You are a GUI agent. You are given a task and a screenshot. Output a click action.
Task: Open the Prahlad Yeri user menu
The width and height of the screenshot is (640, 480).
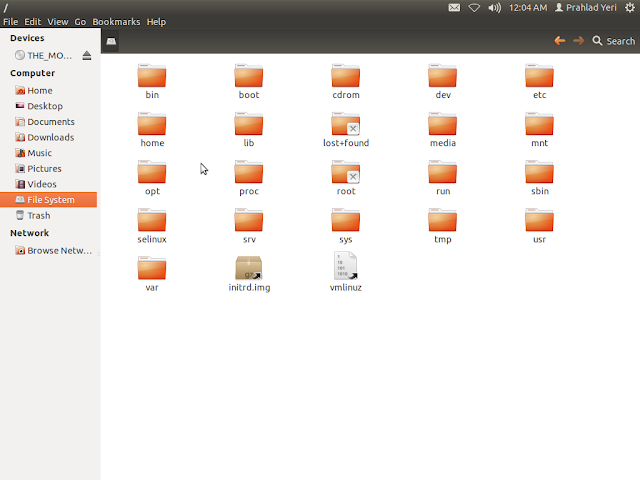click(586, 7)
